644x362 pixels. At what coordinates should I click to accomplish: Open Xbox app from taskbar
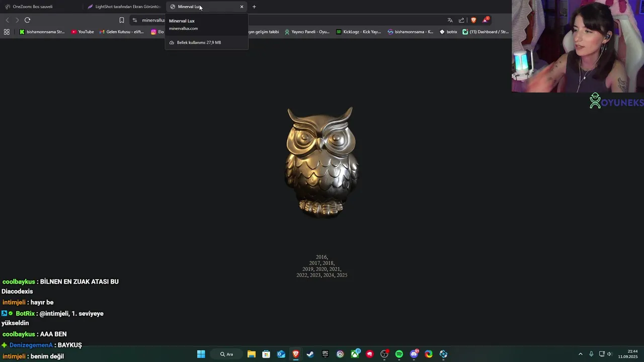click(x=355, y=354)
